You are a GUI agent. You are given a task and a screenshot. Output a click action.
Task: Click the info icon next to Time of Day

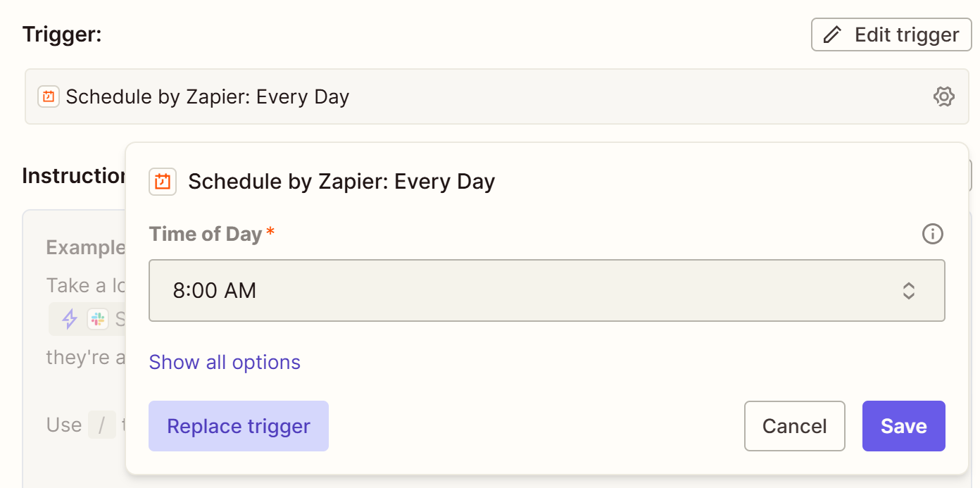pos(932,234)
